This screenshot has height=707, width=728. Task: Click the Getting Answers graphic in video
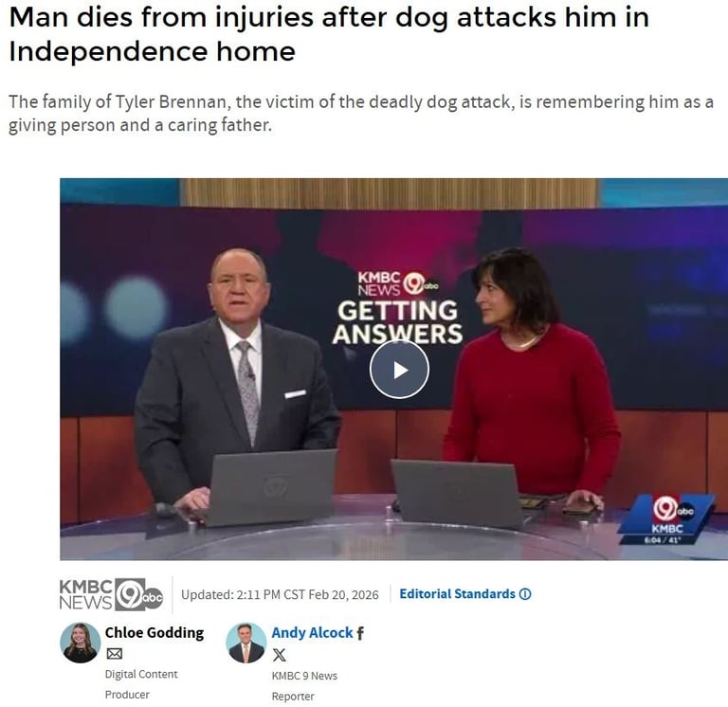click(397, 322)
